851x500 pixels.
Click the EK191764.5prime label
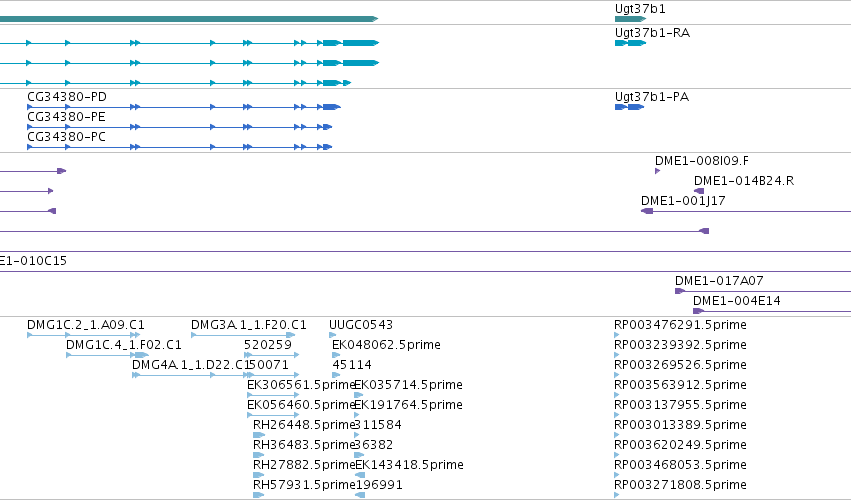[x=408, y=406]
